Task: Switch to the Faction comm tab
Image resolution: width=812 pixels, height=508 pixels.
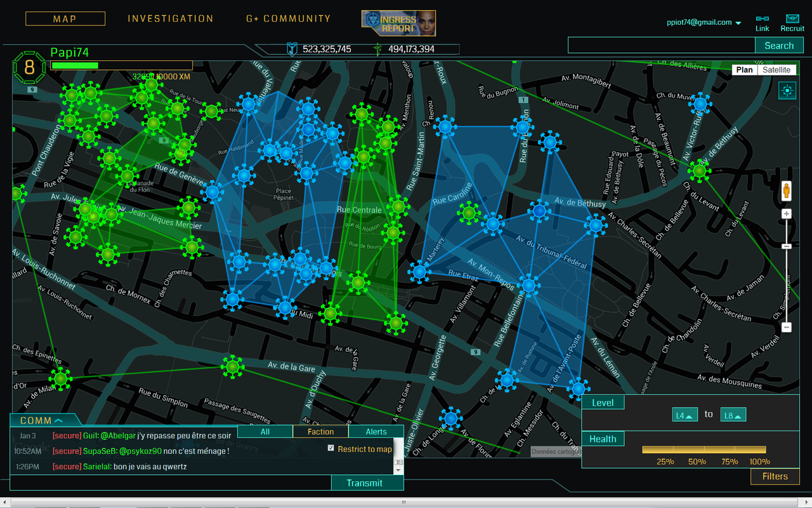Action: [320, 432]
